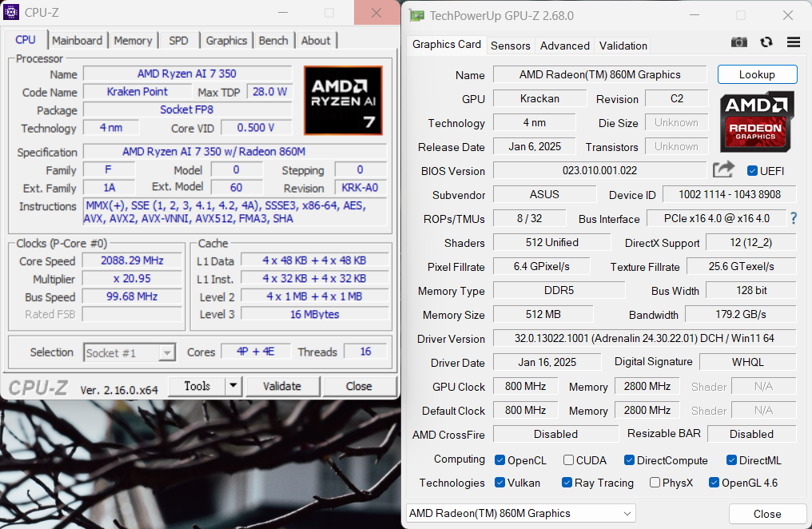Toggle the Ray Tracing checkbox

click(x=567, y=483)
